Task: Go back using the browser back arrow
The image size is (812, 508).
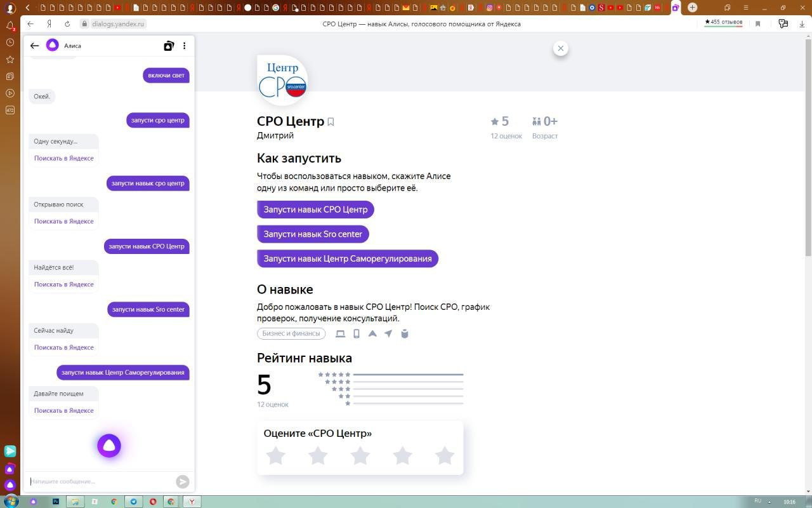Action: tap(30, 23)
